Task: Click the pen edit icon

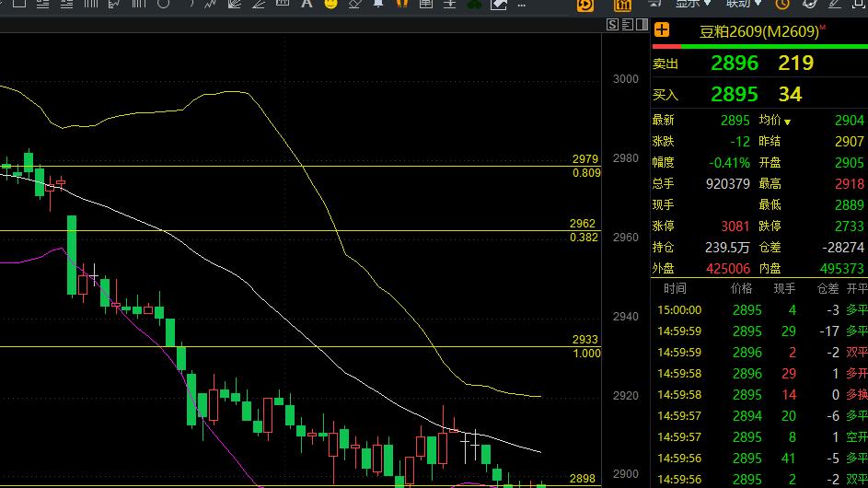Action: pos(834,4)
